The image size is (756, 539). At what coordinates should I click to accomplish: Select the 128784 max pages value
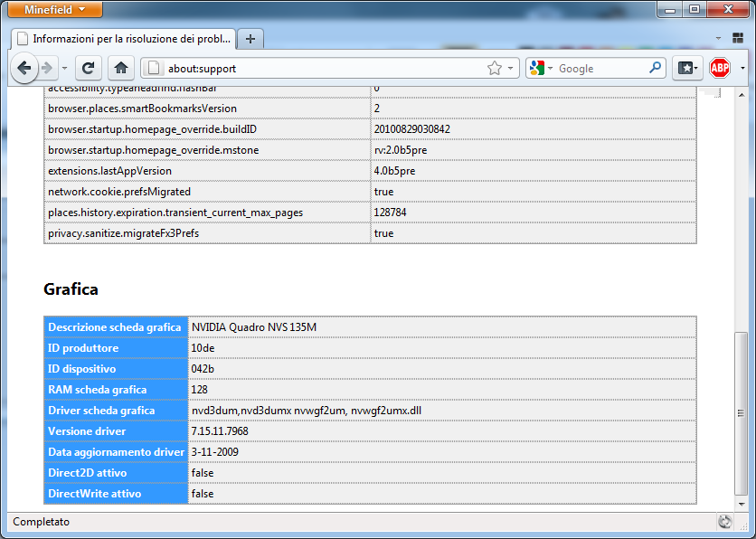click(x=391, y=213)
